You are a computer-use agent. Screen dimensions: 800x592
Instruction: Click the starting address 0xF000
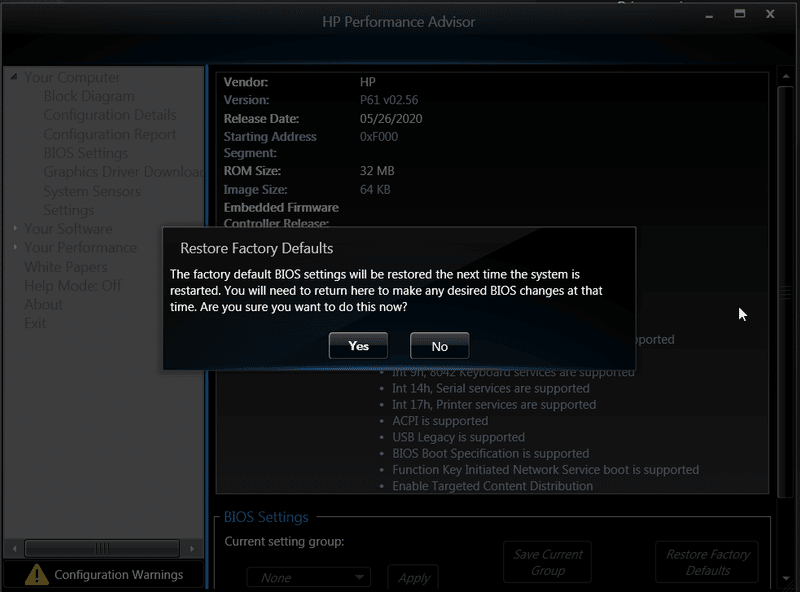point(379,137)
